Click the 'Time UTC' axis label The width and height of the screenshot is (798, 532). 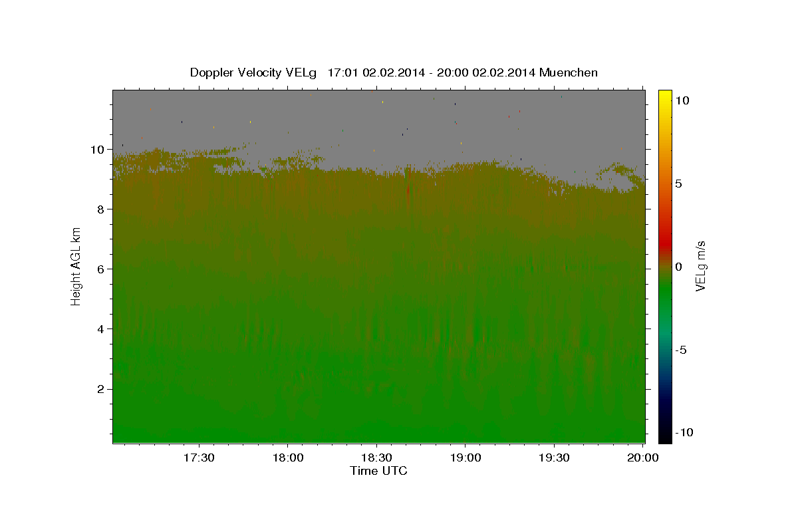click(378, 471)
